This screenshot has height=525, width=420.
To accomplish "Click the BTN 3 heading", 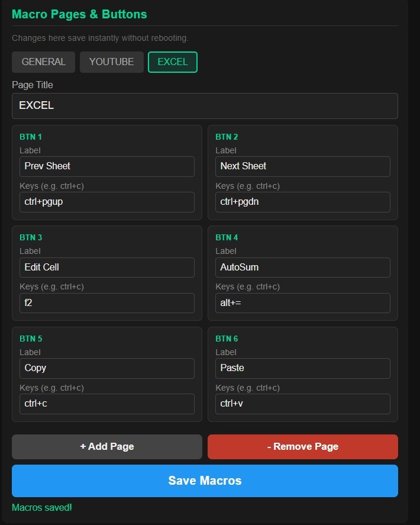I will pyautogui.click(x=31, y=238).
